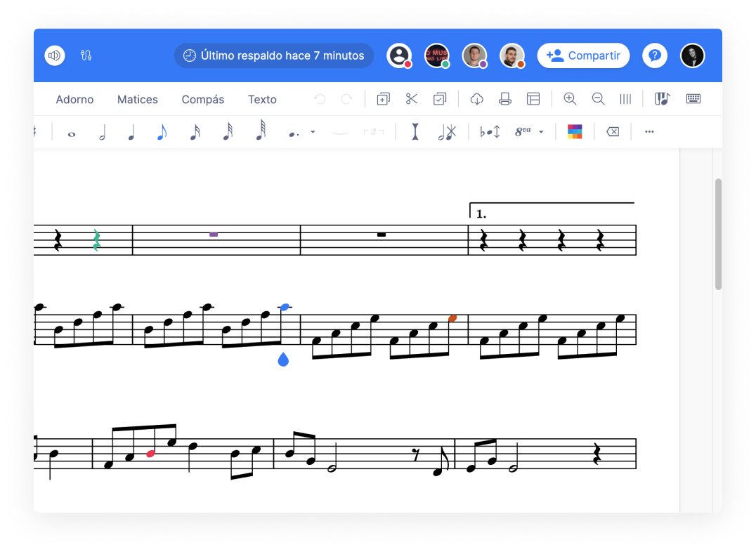Open the more options ellipsis menu
Viewport: 756px width, 552px height.
pos(649,131)
